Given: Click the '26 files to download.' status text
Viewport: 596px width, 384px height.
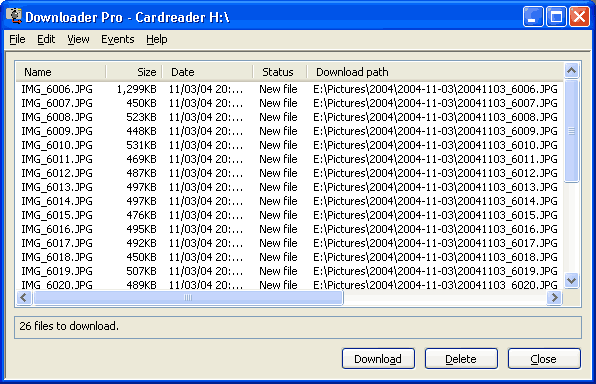Looking at the screenshot, I should pyautogui.click(x=69, y=326).
